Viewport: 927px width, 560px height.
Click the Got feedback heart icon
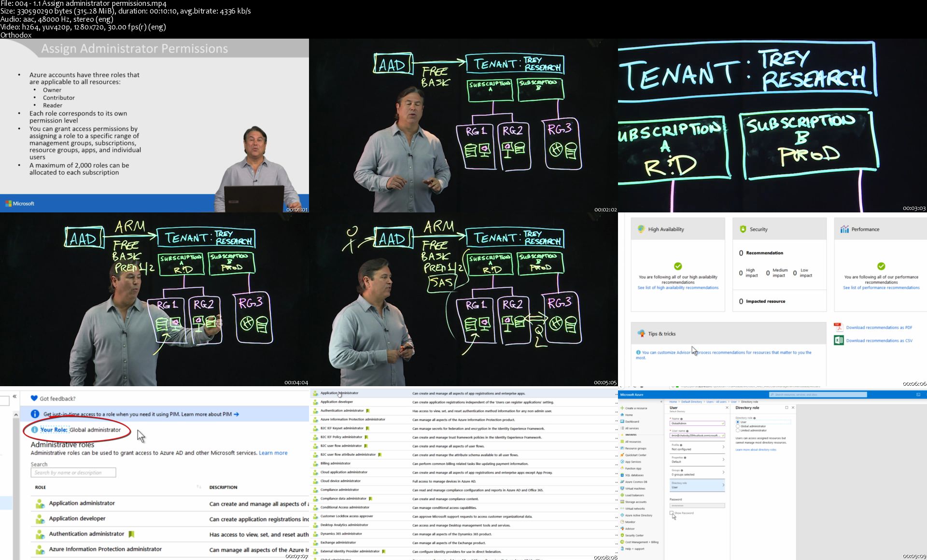[34, 398]
